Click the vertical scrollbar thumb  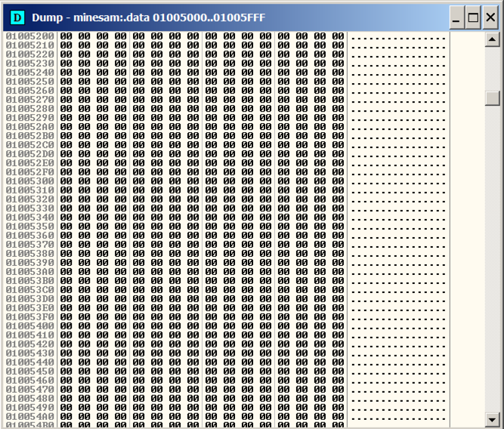pyautogui.click(x=492, y=98)
